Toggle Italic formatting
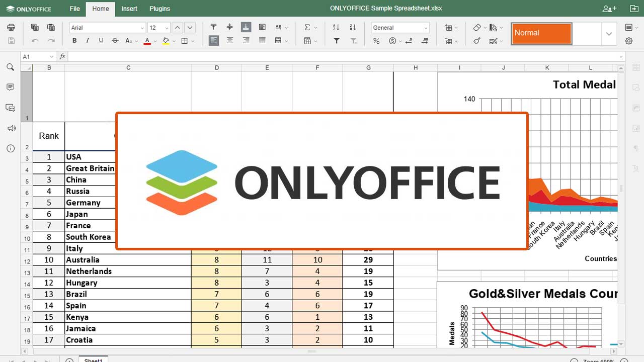 (88, 41)
